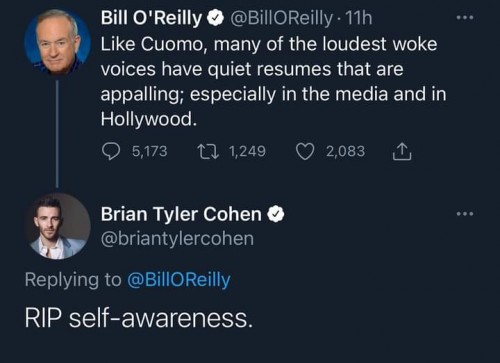Open reply icon on Bill O'Reilly's tweet
The width and height of the screenshot is (500, 363).
tap(111, 151)
